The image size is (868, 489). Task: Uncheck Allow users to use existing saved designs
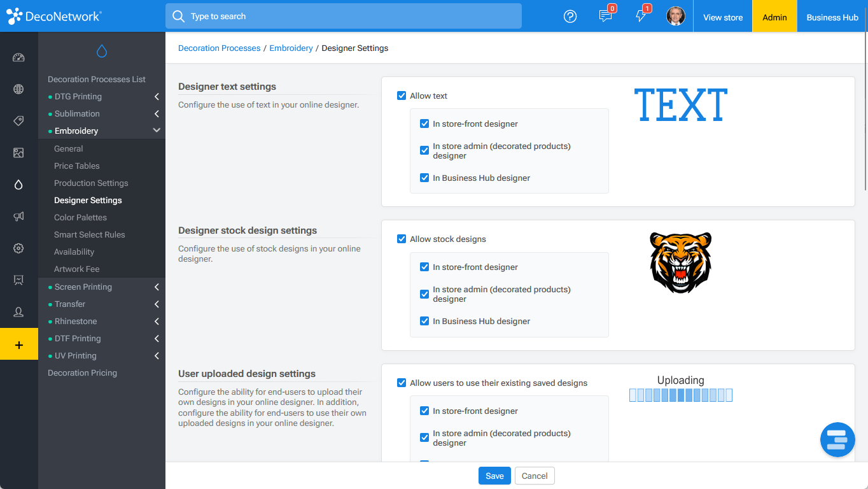click(x=402, y=383)
